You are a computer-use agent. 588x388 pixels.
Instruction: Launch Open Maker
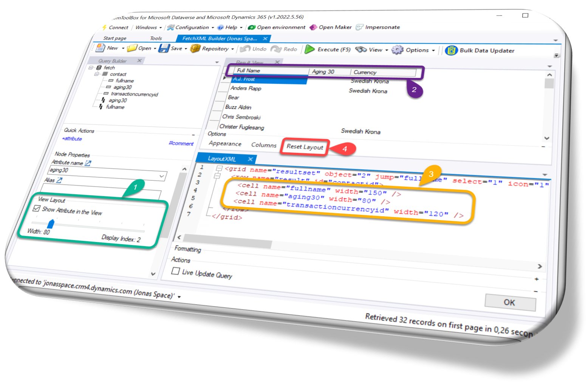(313, 27)
